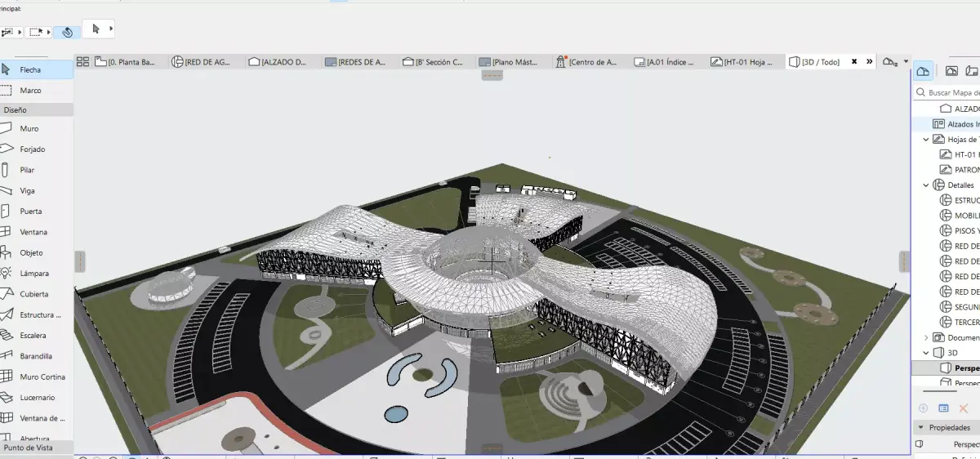Open the ALZADO D... tab
Image resolution: width=980 pixels, height=459 pixels.
[x=284, y=61]
